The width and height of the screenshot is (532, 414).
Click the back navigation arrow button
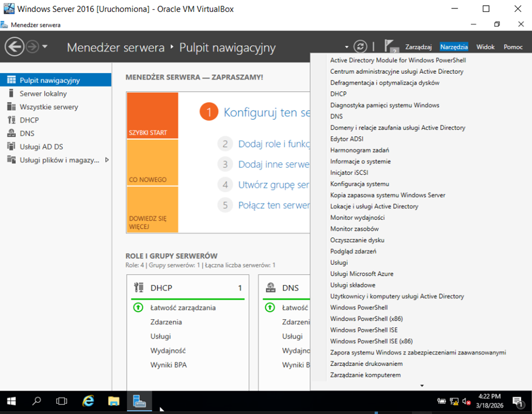click(14, 47)
